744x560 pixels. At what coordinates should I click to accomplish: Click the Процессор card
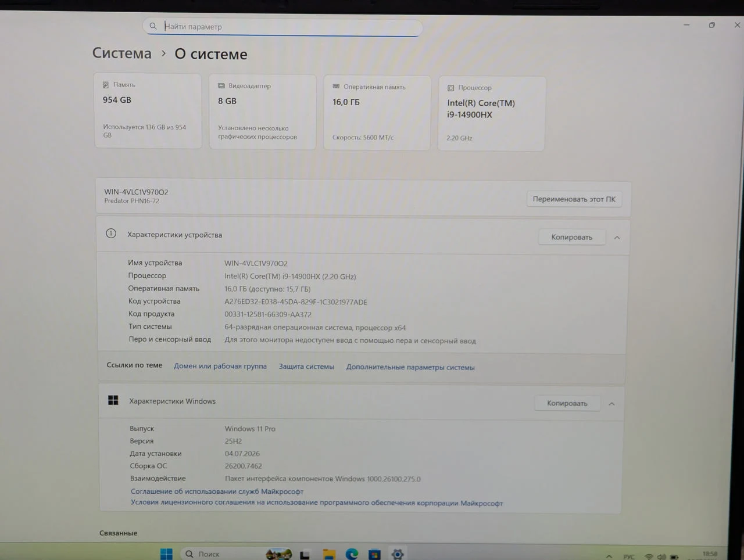click(491, 114)
